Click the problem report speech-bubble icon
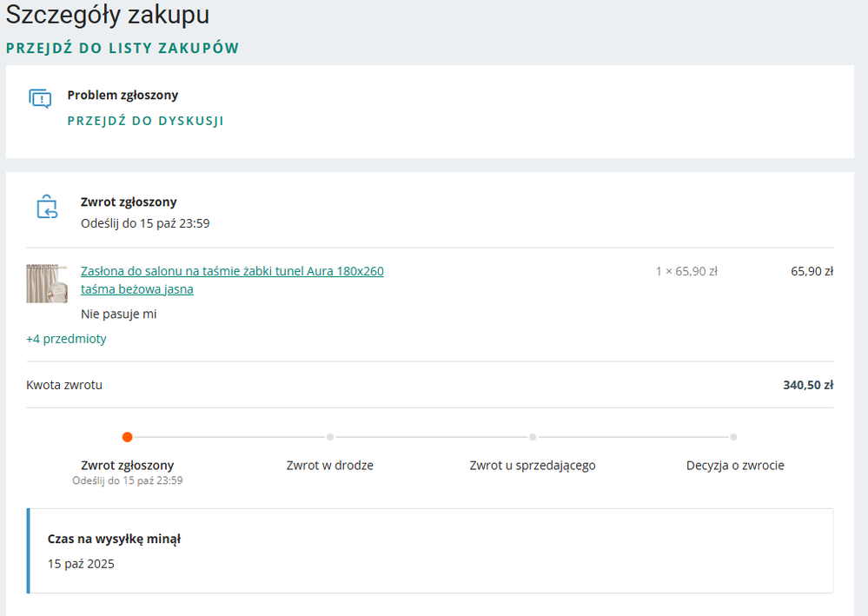The image size is (868, 616). coord(39,98)
